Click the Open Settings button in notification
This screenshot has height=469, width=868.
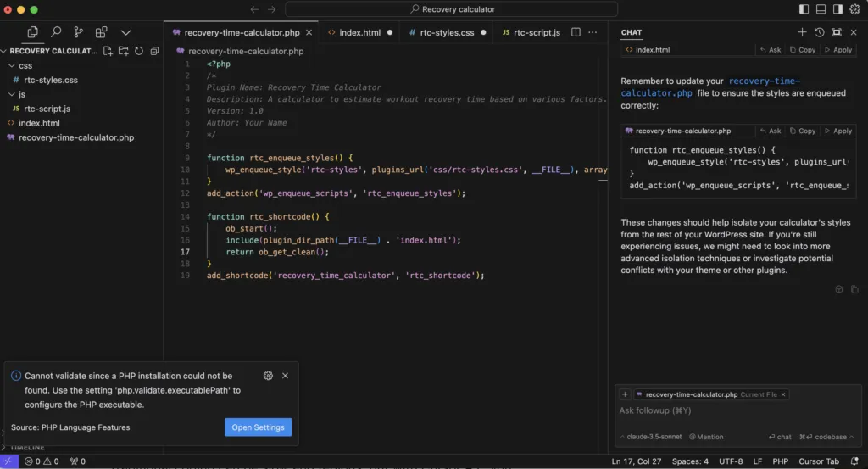pyautogui.click(x=258, y=427)
